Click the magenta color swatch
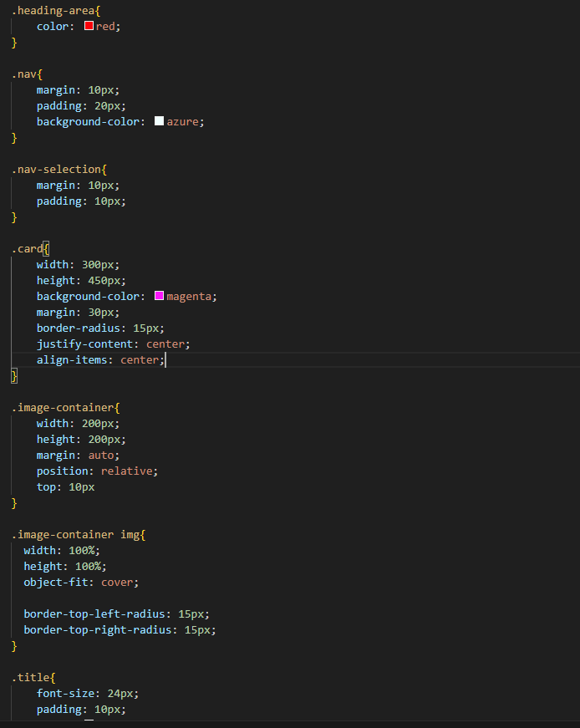 [x=160, y=296]
